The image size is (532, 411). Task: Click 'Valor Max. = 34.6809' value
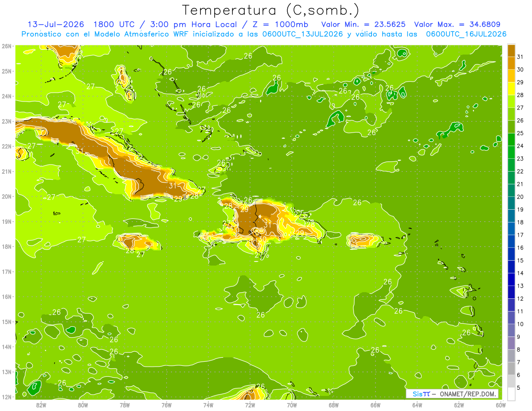458,24
